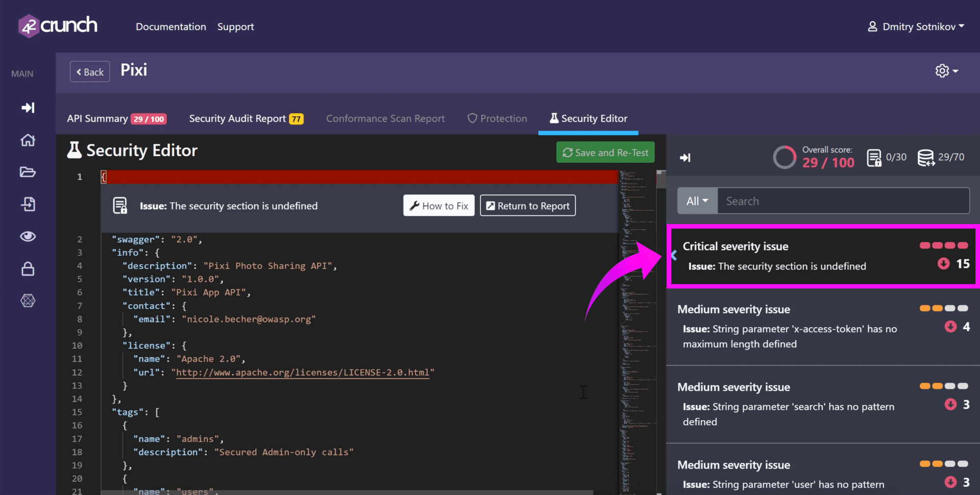Click the How to Fix button

point(439,205)
